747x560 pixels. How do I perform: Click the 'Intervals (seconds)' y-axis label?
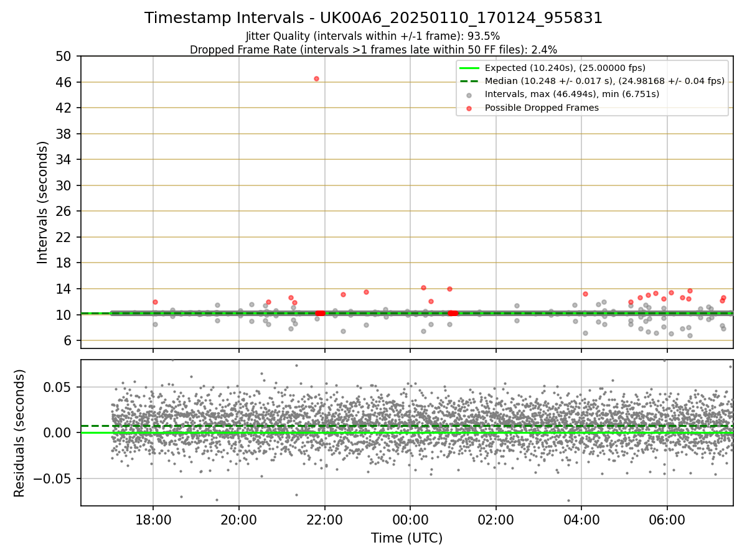(42, 202)
